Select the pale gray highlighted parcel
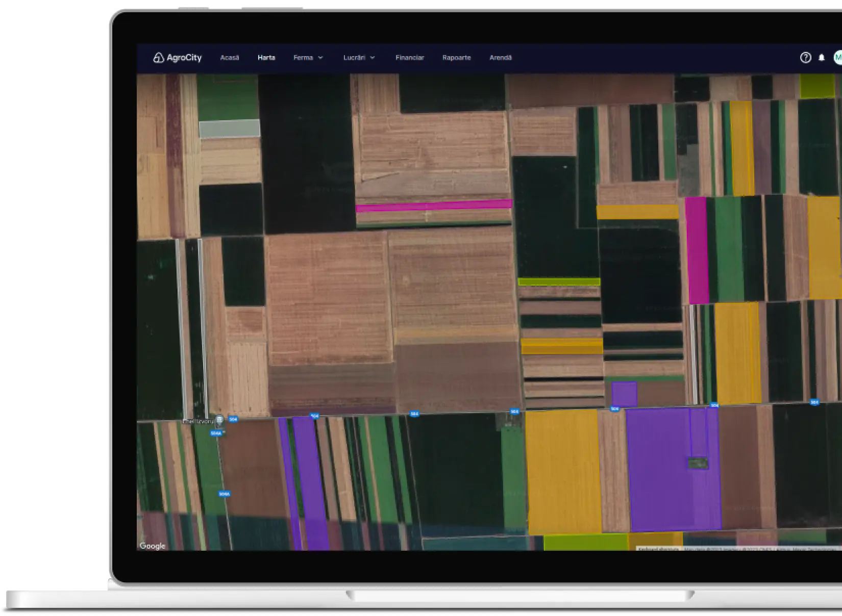 229,129
